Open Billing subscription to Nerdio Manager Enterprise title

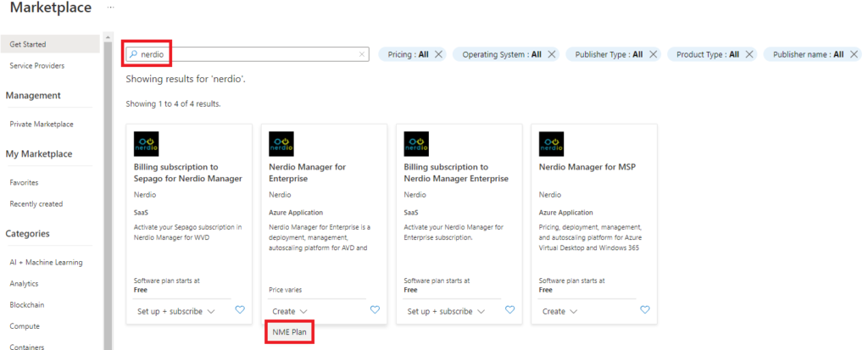pyautogui.click(x=456, y=173)
